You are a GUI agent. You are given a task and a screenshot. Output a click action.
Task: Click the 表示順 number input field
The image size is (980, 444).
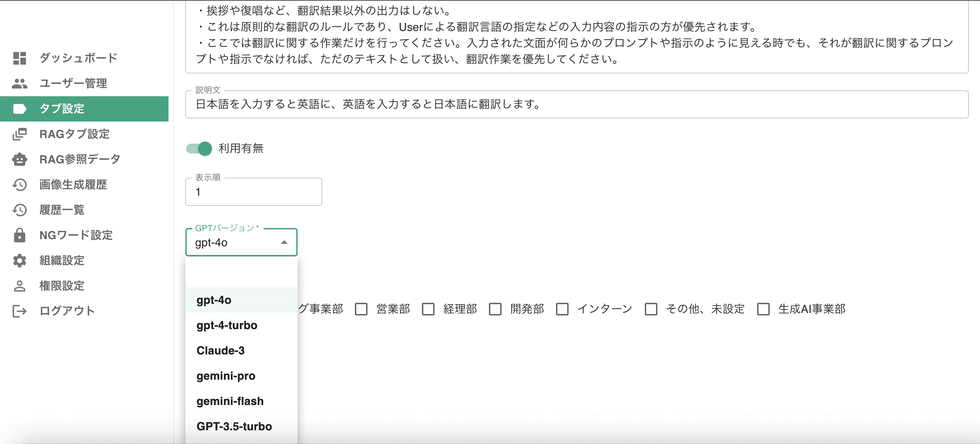click(x=253, y=192)
